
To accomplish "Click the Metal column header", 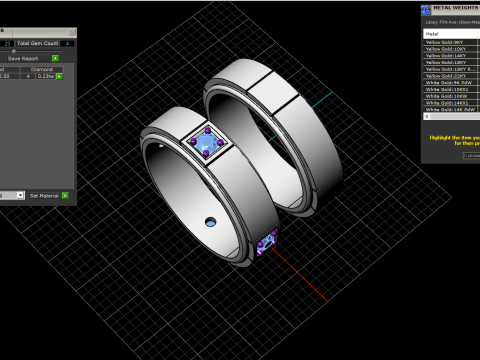I will point(451,34).
